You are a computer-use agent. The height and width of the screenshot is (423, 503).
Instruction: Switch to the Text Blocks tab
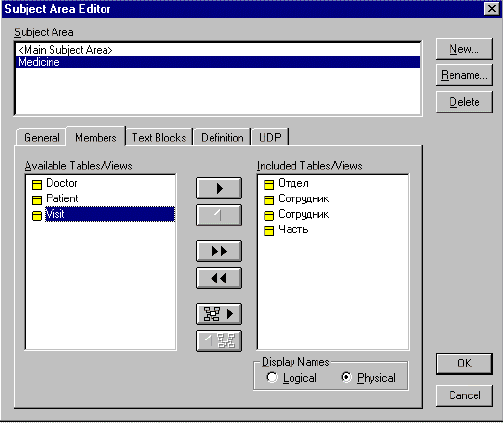click(x=159, y=137)
